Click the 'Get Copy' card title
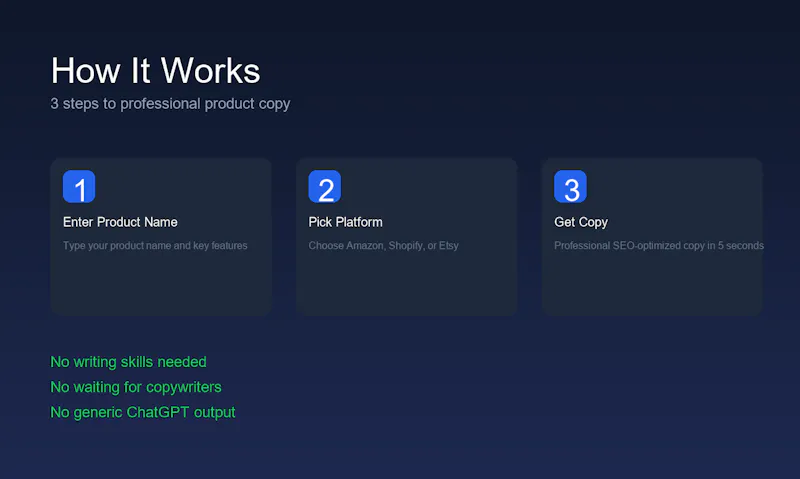Screen dimensions: 800x479 point(581,222)
